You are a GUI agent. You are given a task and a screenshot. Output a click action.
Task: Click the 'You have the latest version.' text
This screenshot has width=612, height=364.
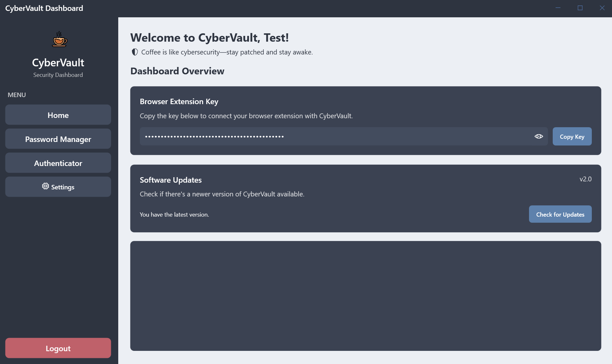(174, 215)
